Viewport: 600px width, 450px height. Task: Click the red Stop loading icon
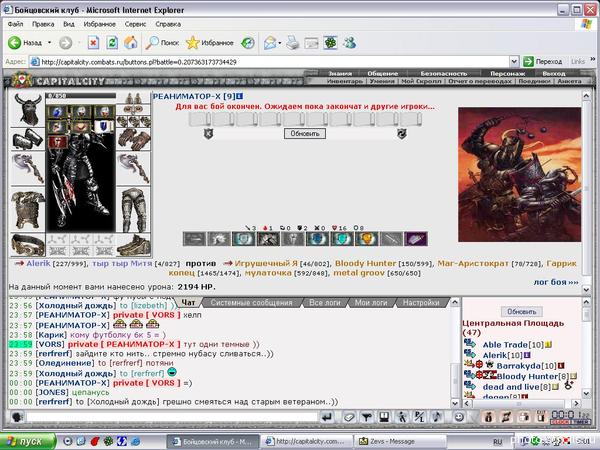(x=93, y=42)
